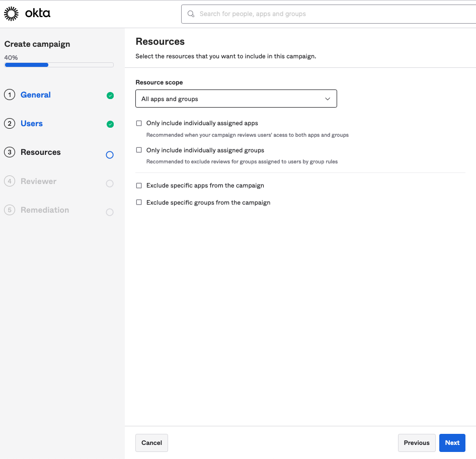Click the chevron arrow in Resource scope

click(328, 99)
